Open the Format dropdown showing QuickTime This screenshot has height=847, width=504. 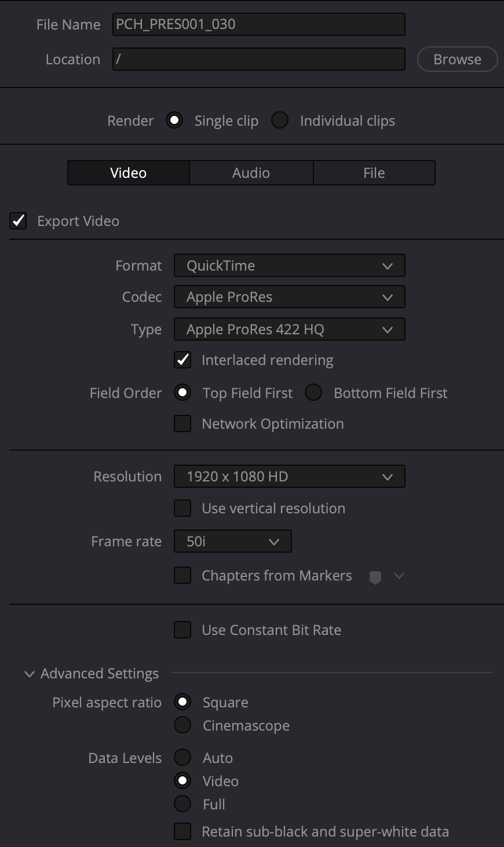pyautogui.click(x=289, y=266)
